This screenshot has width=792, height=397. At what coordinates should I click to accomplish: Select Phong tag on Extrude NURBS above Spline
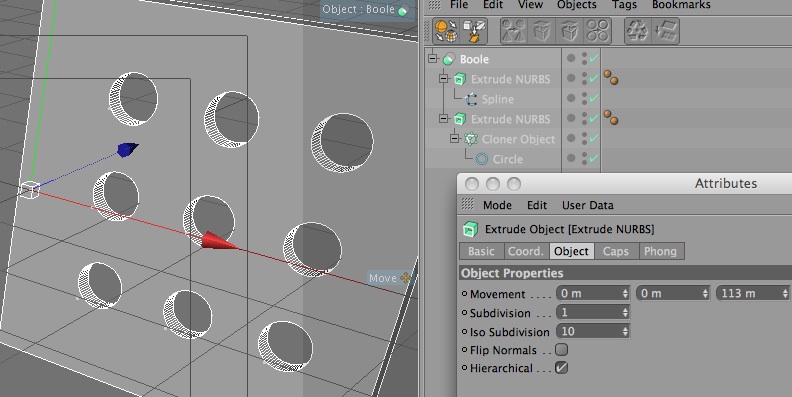coord(611,77)
